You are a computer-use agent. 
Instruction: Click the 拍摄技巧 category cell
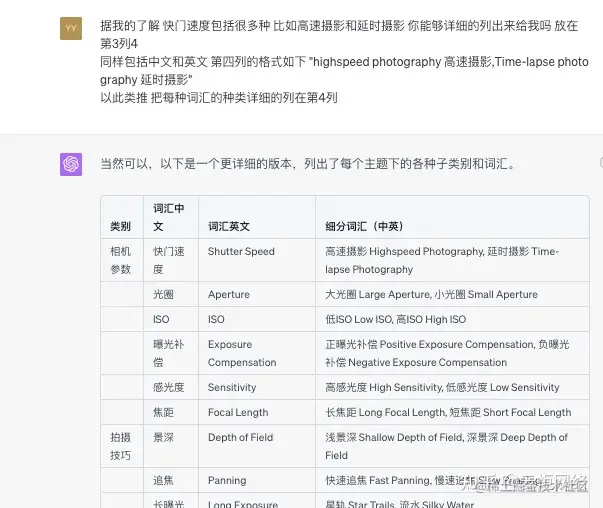tap(122, 446)
